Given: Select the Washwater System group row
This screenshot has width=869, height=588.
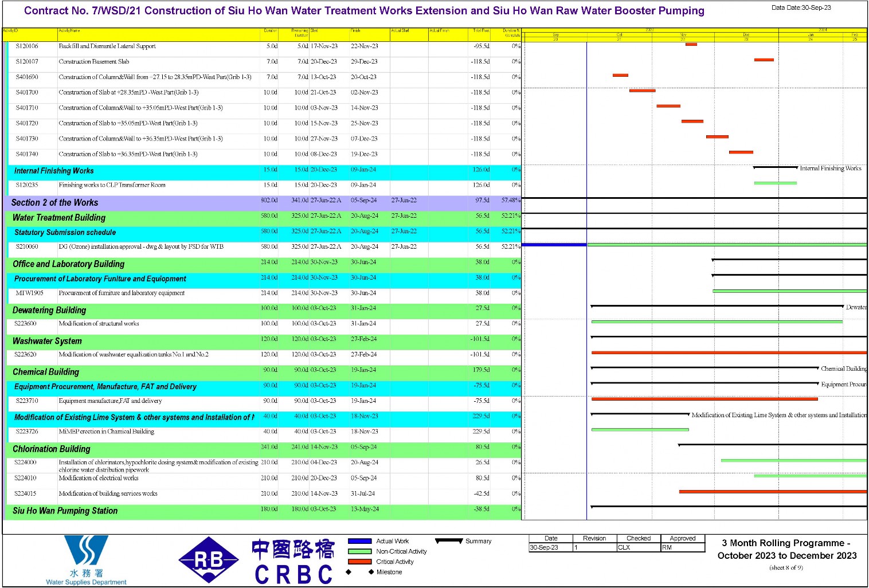Looking at the screenshot, I should pos(265,342).
